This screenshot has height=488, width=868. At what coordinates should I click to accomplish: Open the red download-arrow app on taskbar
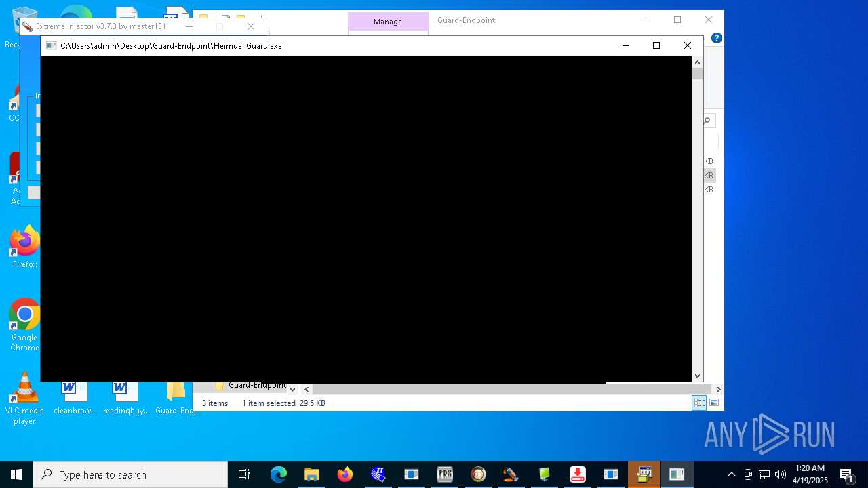(x=578, y=474)
